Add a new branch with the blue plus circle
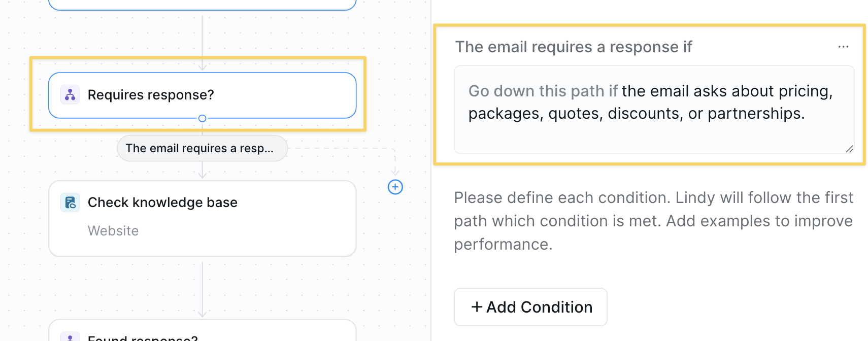This screenshot has width=868, height=341. coord(395,187)
